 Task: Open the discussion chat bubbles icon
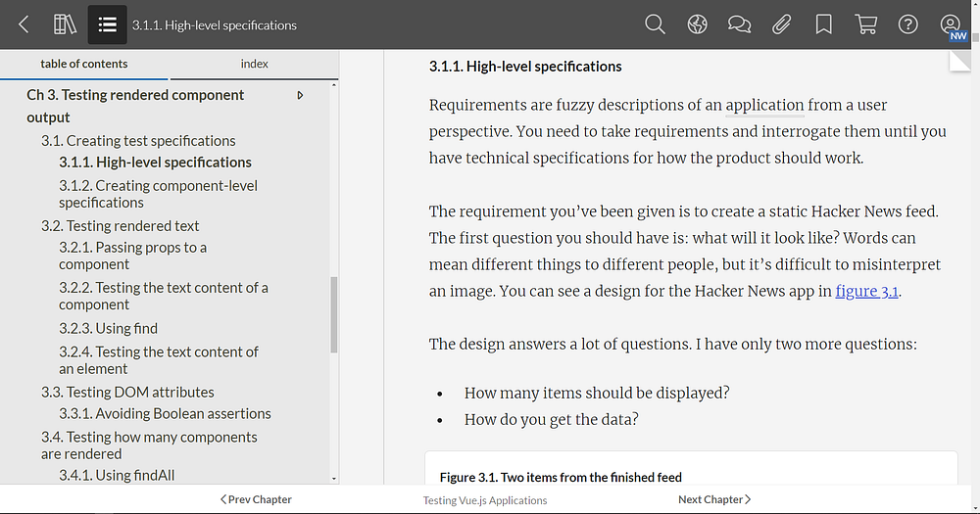click(739, 24)
